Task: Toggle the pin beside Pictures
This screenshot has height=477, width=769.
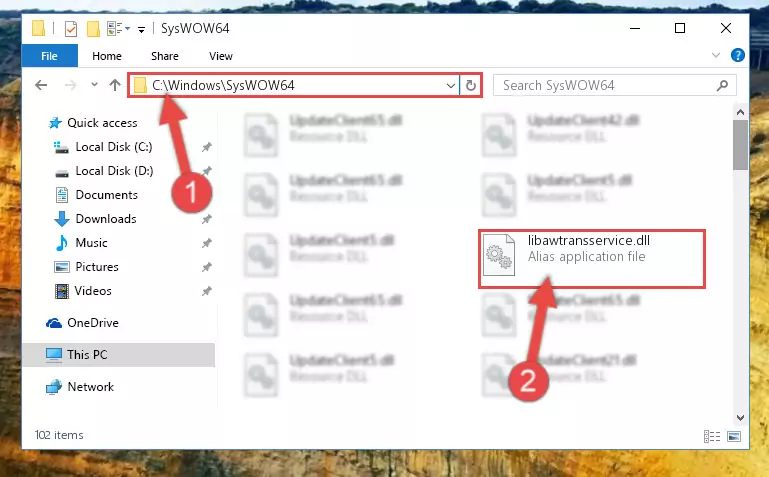Action: (x=206, y=267)
